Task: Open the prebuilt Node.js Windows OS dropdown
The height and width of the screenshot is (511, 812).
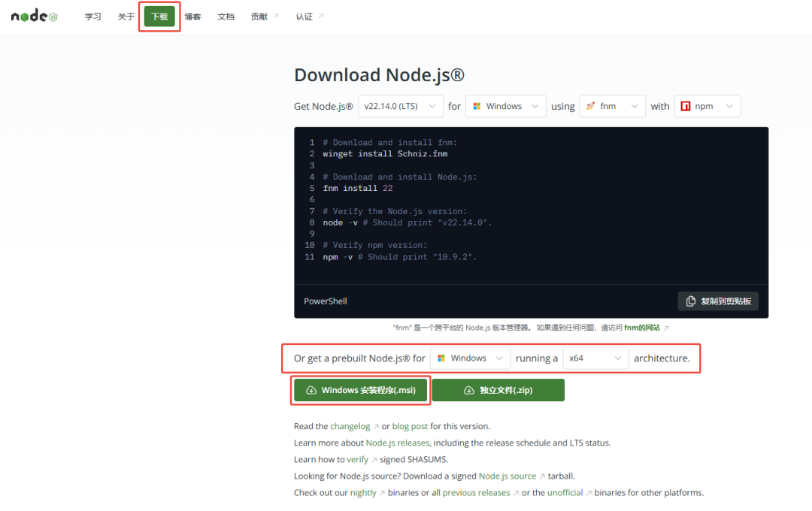Action: click(x=470, y=358)
